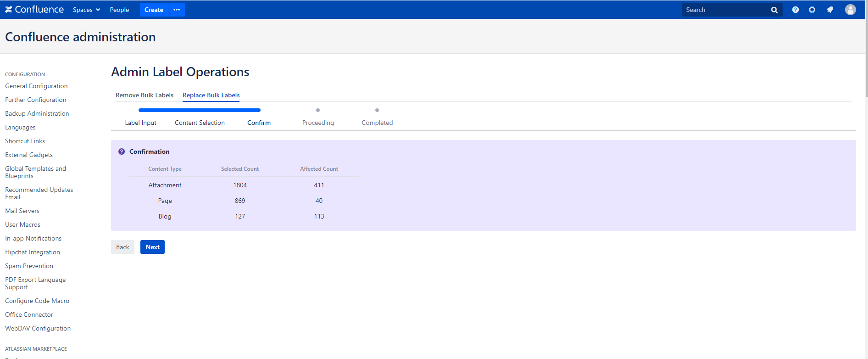Click the Completed step marker

[x=377, y=110]
